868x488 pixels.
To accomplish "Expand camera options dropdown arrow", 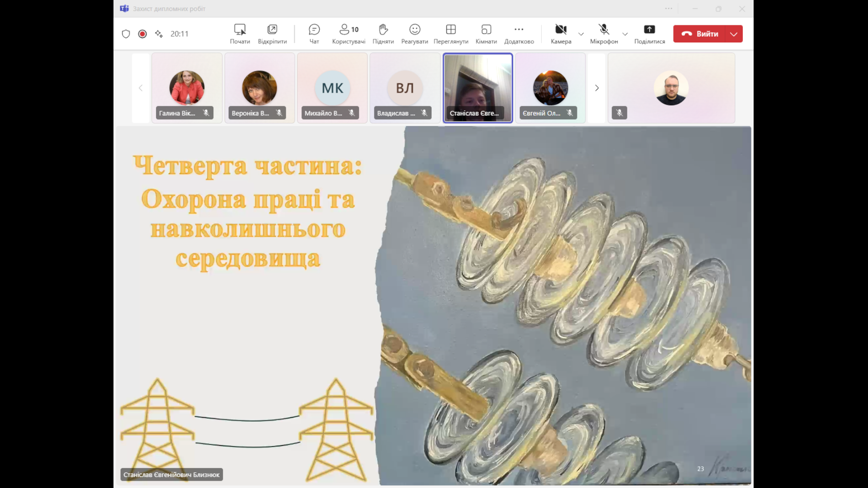I will pyautogui.click(x=581, y=34).
